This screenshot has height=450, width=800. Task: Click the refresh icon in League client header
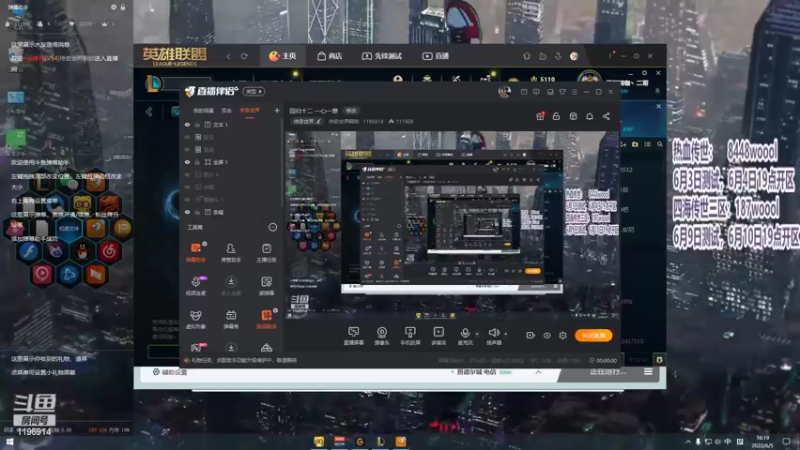[244, 56]
